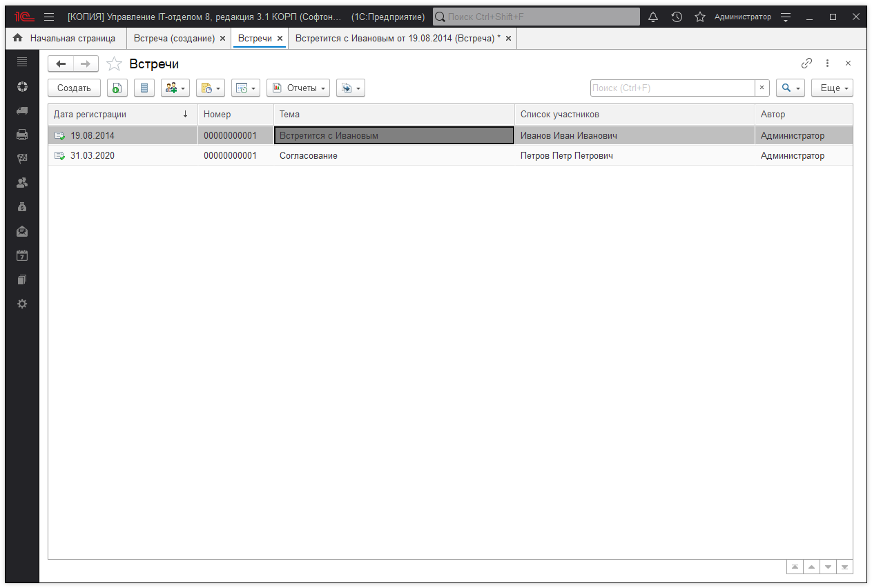Expand the Отчеты dropdown
Image resolution: width=872 pixels, height=588 pixels.
point(298,88)
